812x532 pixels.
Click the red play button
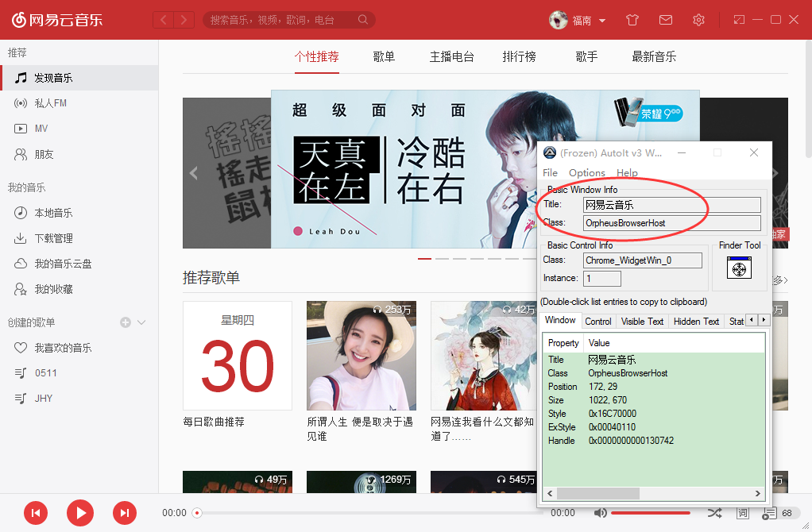coord(80,513)
